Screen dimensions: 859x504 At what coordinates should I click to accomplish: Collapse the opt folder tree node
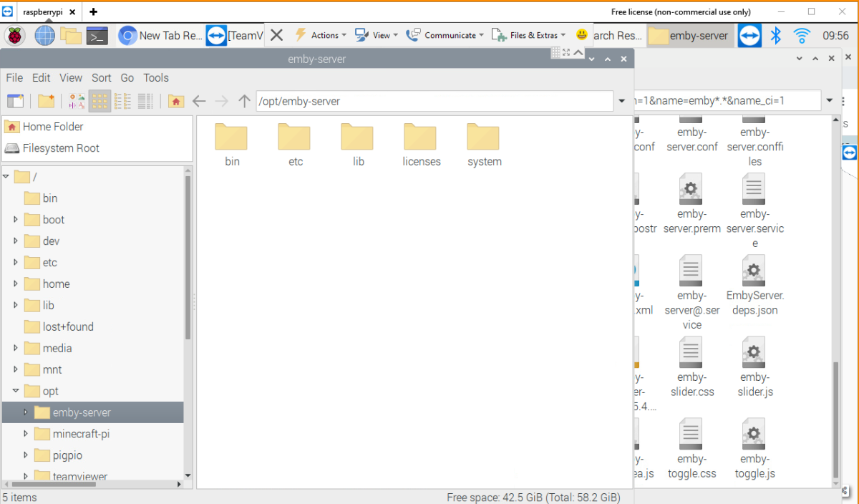(x=16, y=391)
